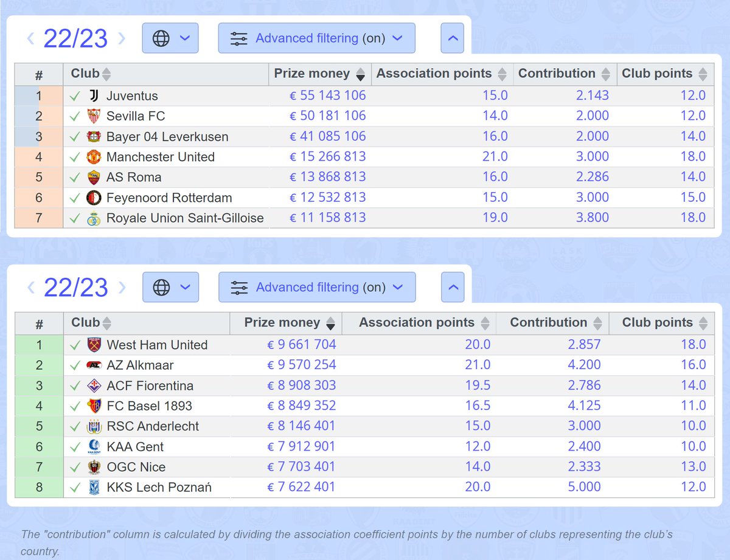Click the Juventus club crest icon

coord(94,96)
